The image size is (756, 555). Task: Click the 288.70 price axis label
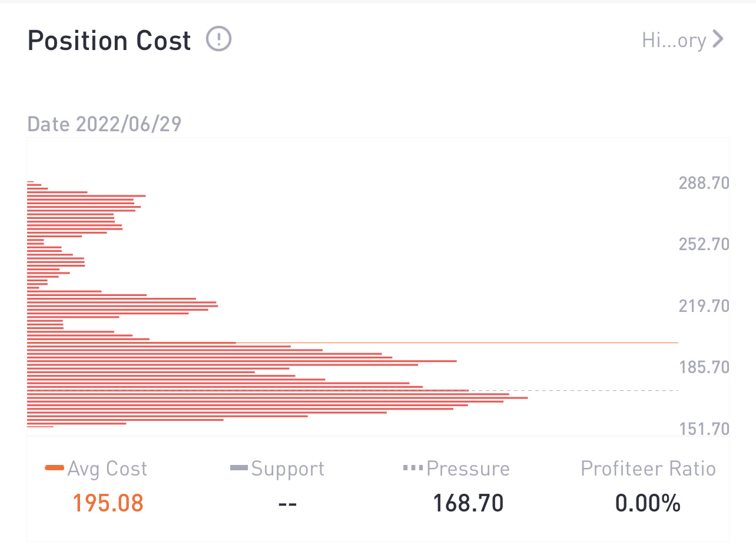click(704, 182)
